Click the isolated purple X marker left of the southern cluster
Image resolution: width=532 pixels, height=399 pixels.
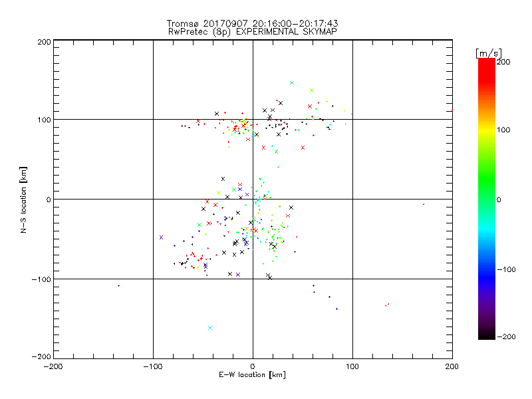(161, 237)
